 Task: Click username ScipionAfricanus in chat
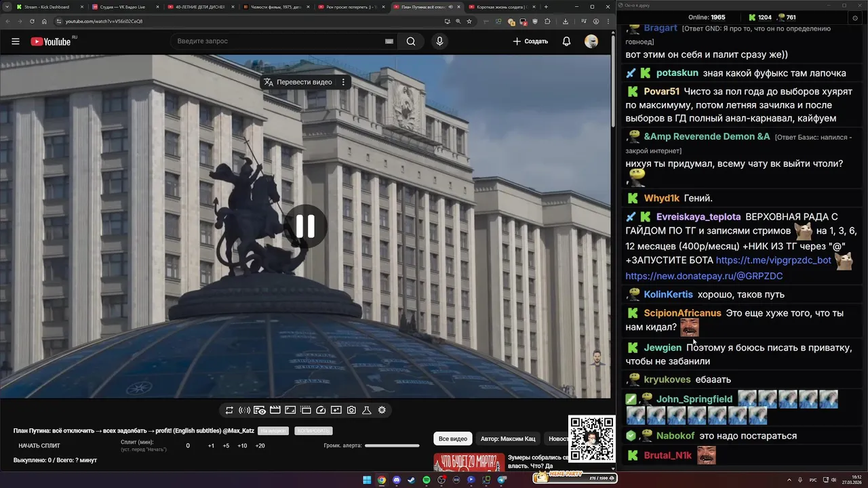pyautogui.click(x=682, y=313)
